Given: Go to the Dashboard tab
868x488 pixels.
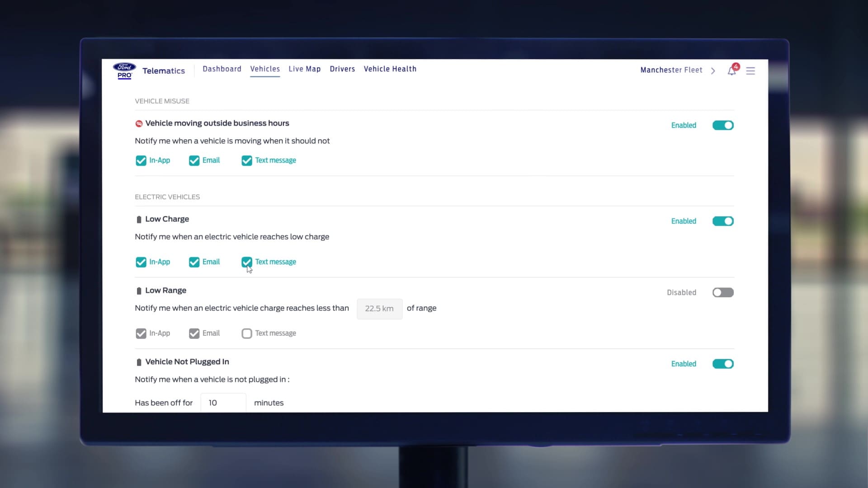Looking at the screenshot, I should point(222,69).
